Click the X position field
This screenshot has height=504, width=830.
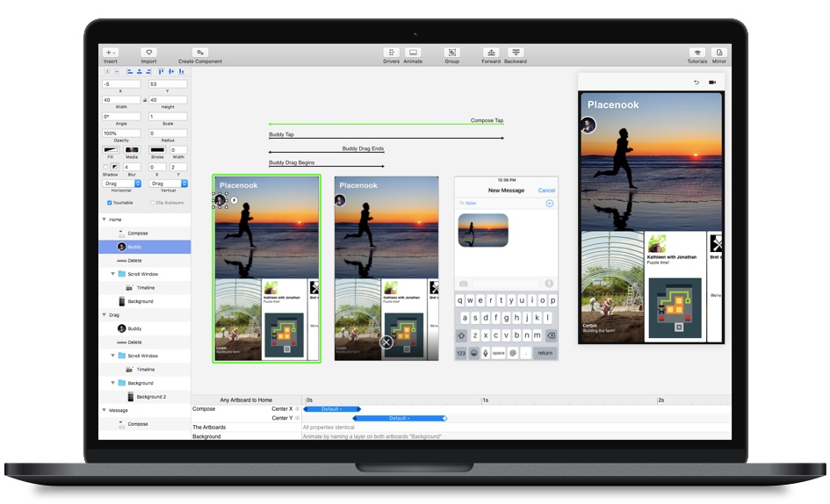pyautogui.click(x=121, y=84)
